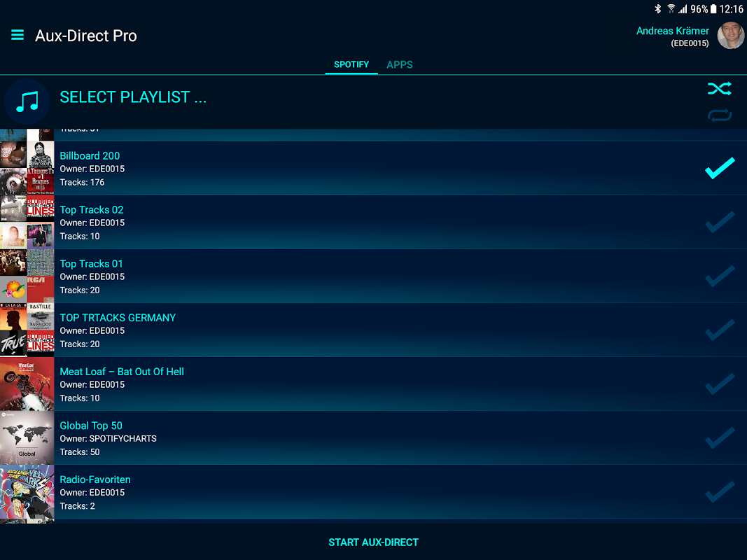Tap START AUX-DIRECT button
Screen dimensions: 747x560
[x=374, y=542]
